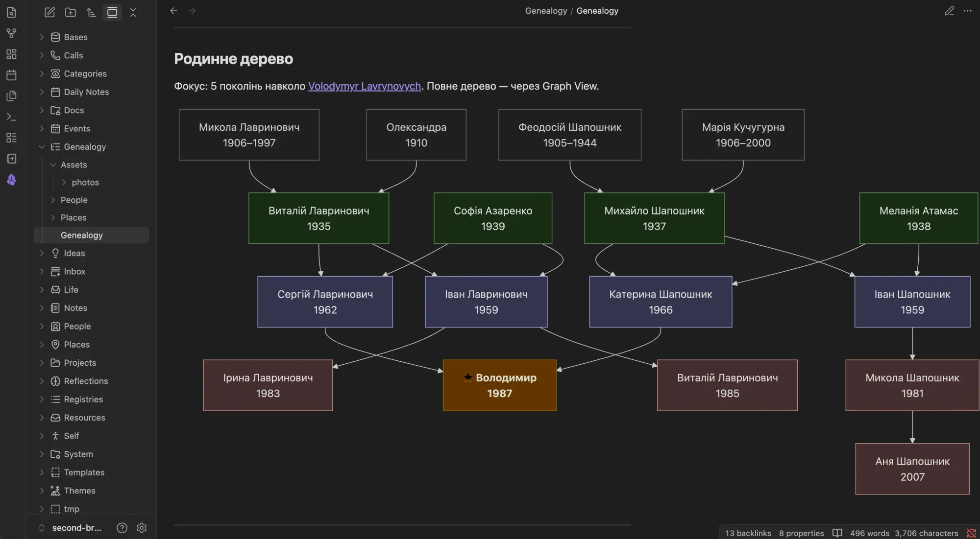Open the System folder

click(91, 454)
